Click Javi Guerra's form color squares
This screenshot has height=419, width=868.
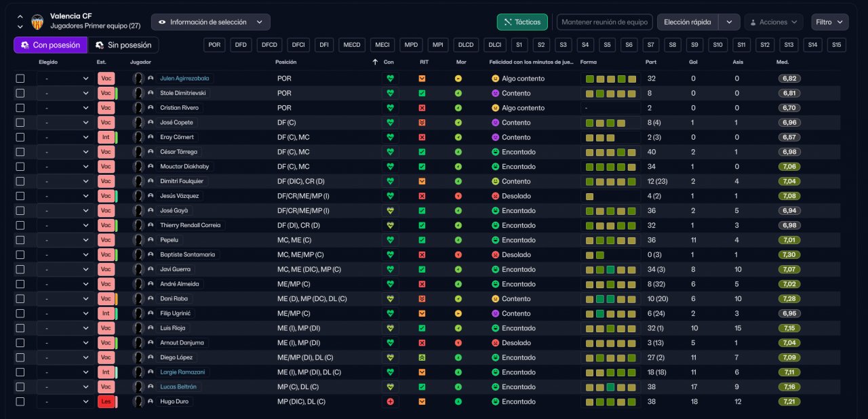610,270
